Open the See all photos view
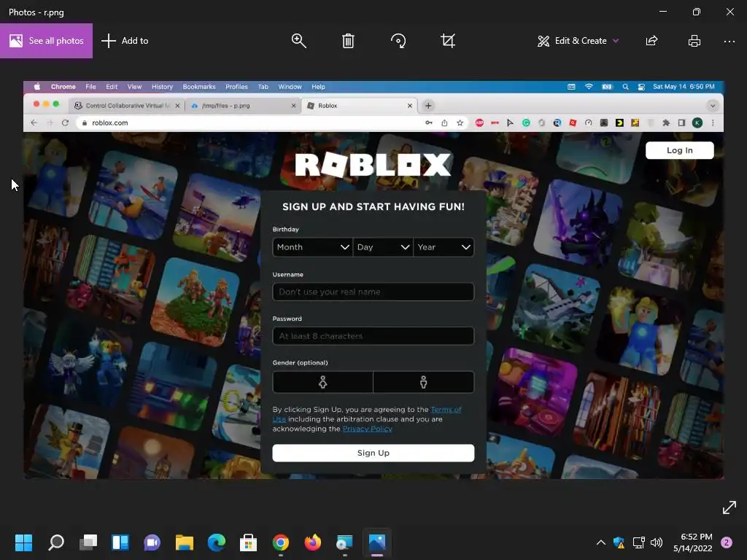The width and height of the screenshot is (747, 560). coord(46,41)
